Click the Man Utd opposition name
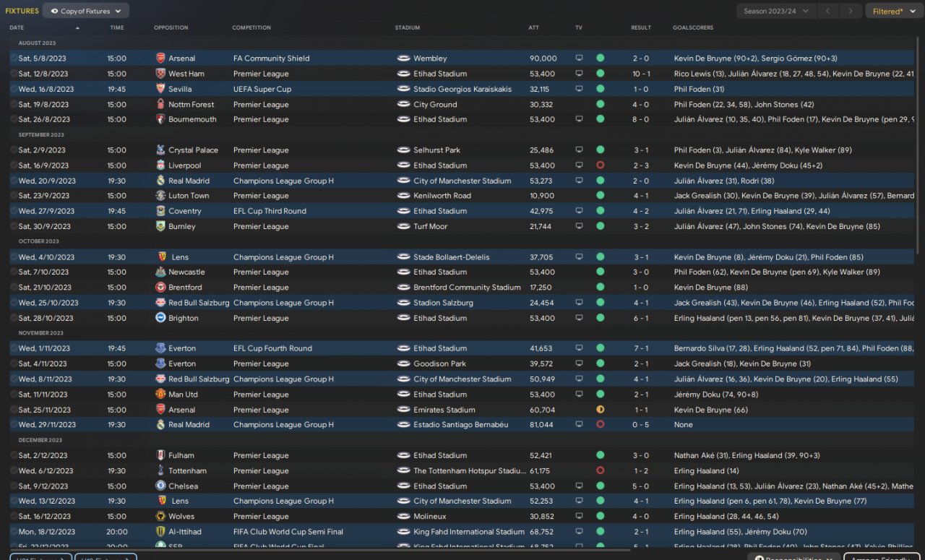The width and height of the screenshot is (925, 560). coord(183,395)
